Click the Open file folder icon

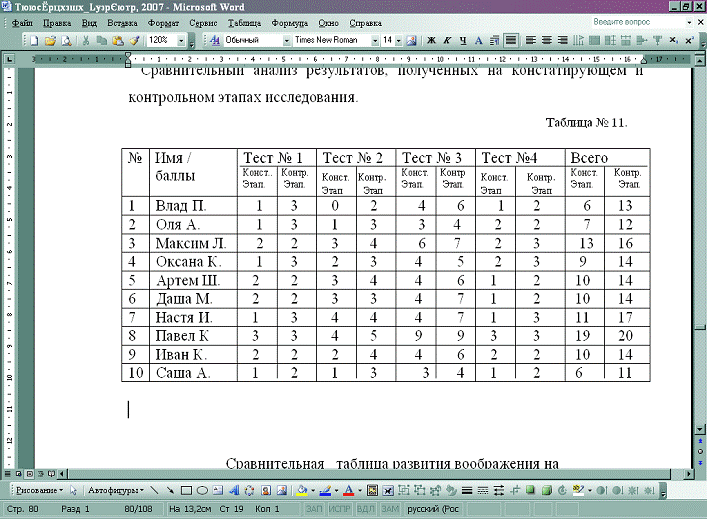click(50, 41)
